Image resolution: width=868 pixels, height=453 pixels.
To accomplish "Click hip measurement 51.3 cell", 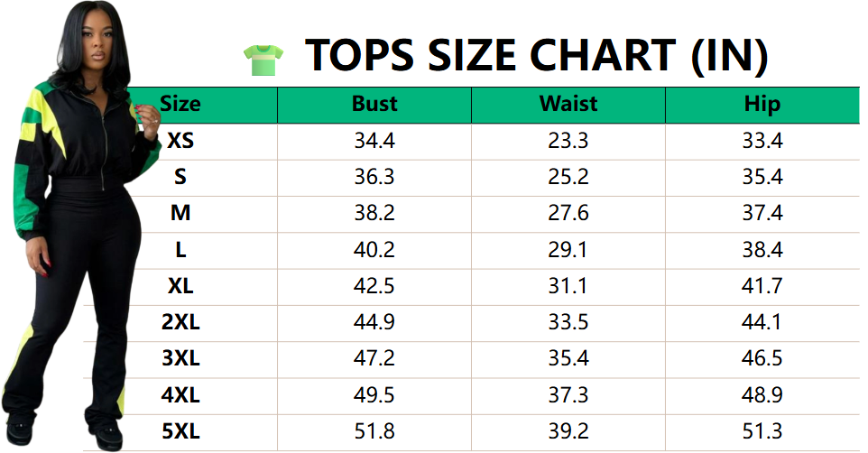I will point(762,431).
